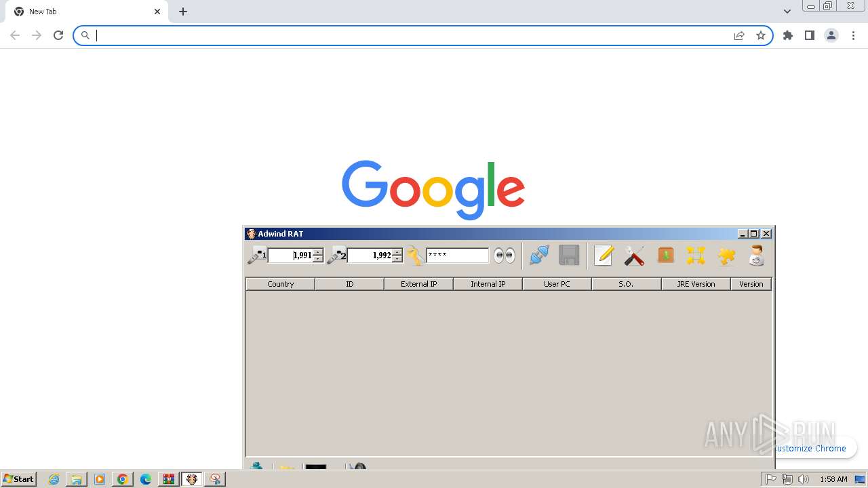Open media player from taskbar
This screenshot has height=488, width=868.
coord(100,479)
